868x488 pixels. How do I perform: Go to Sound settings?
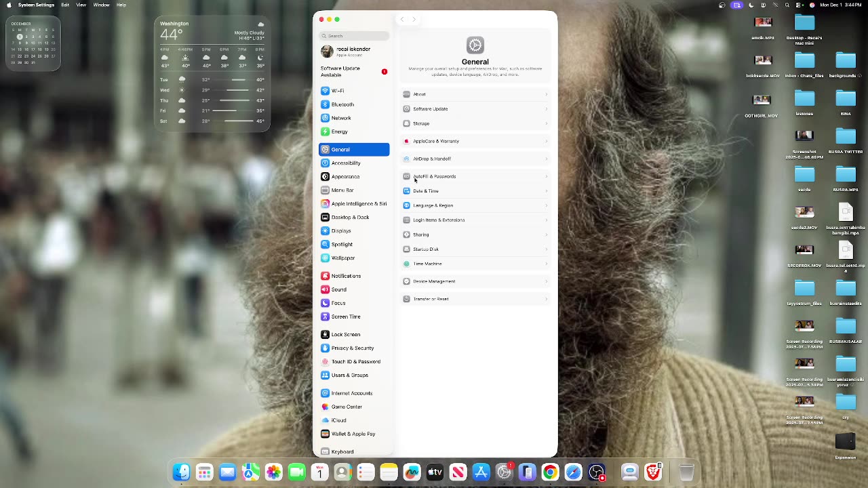pyautogui.click(x=354, y=289)
